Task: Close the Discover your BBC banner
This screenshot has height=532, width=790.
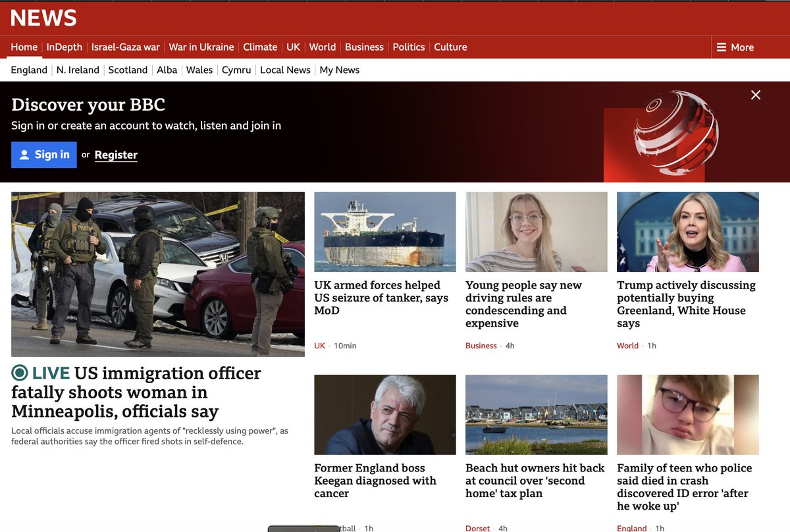Action: click(x=756, y=95)
